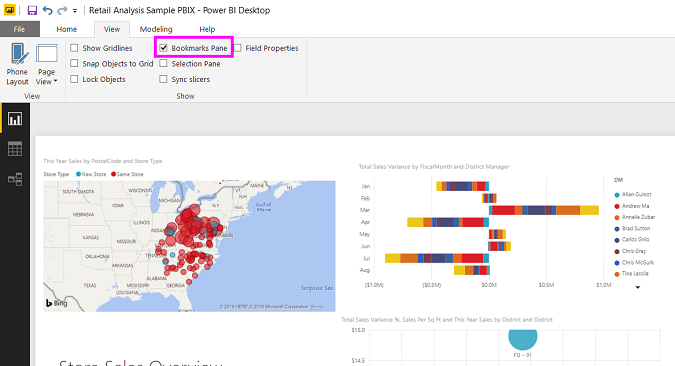Open Report view from left sidebar
Screen dimensions: 675x366
click(15, 119)
